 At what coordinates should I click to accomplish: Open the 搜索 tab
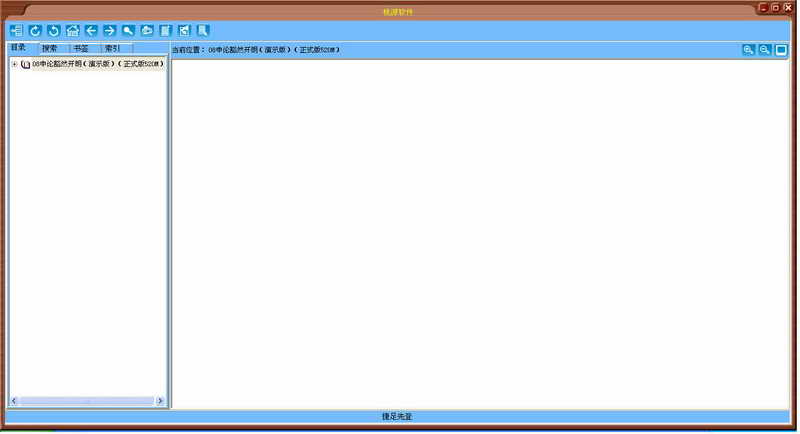50,48
